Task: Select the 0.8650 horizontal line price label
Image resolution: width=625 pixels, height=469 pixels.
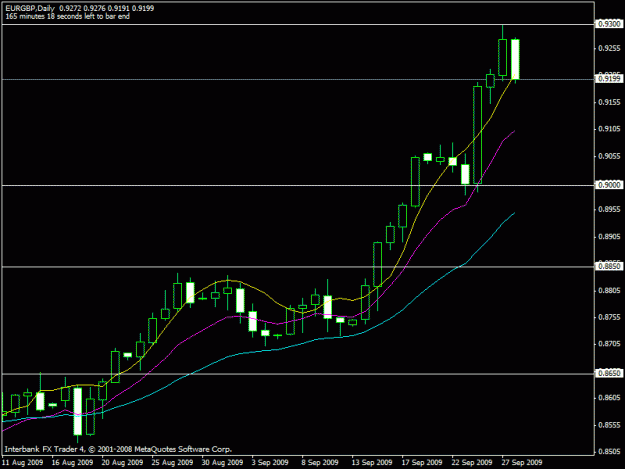Action: 609,373
